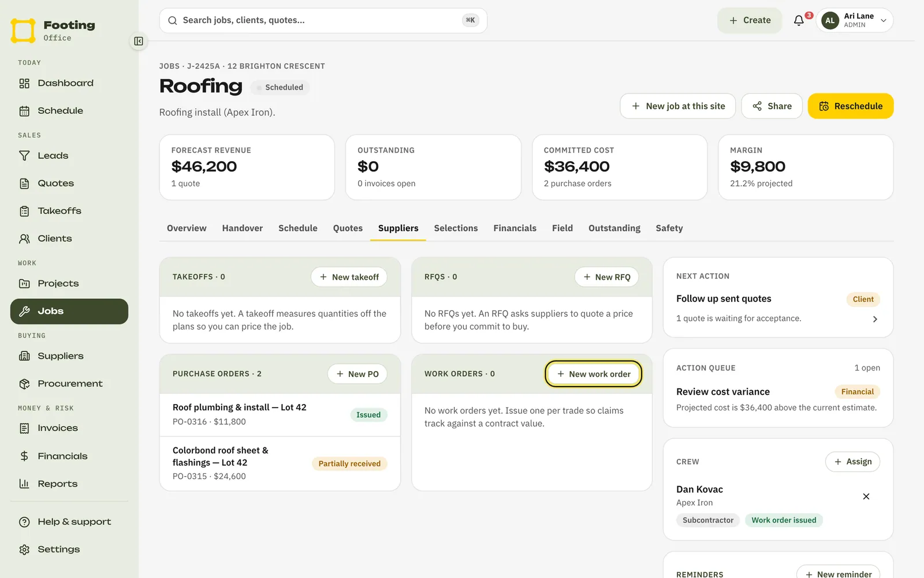Screen dimensions: 924x578
Task: Add a New reminder
Action: tap(839, 572)
